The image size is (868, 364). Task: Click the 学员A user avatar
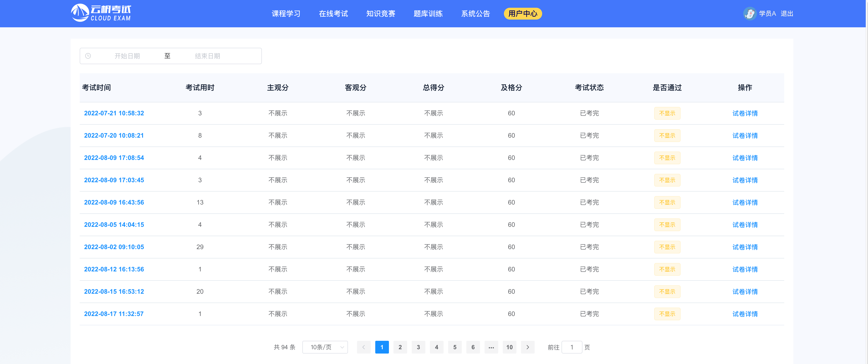click(749, 13)
